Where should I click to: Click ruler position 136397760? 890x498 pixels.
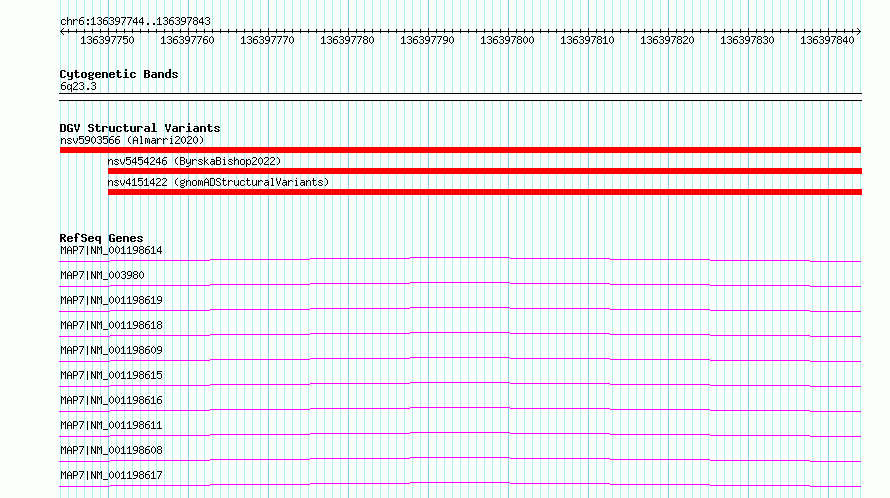(x=187, y=40)
